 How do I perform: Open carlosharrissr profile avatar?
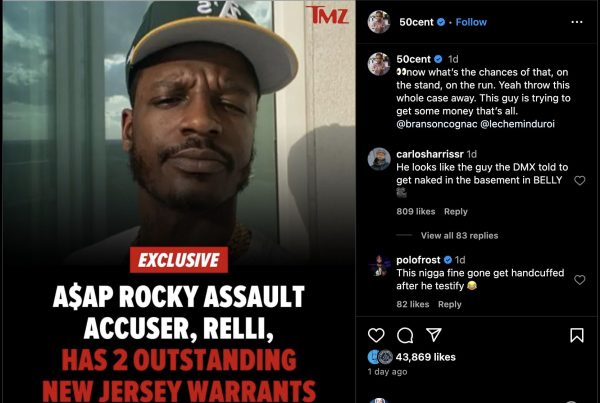[379, 158]
